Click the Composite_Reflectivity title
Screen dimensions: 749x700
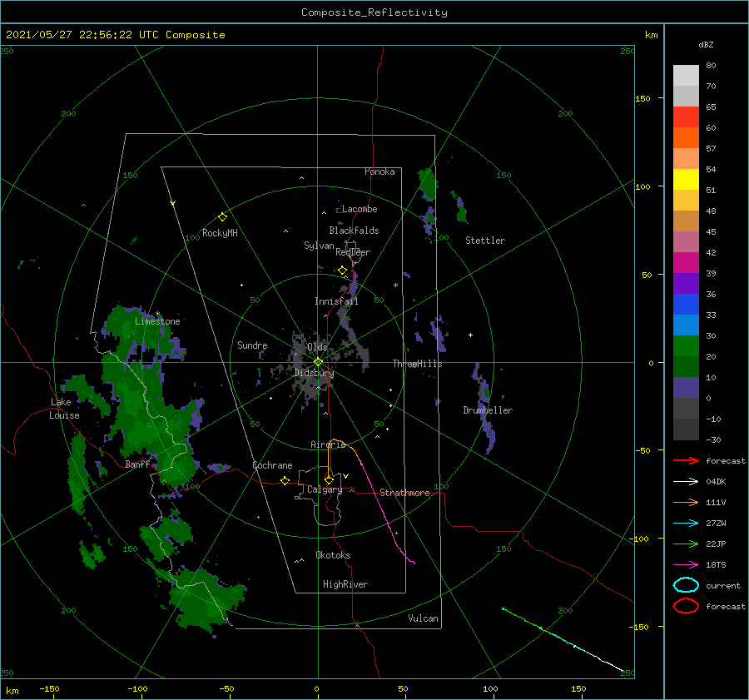point(374,12)
